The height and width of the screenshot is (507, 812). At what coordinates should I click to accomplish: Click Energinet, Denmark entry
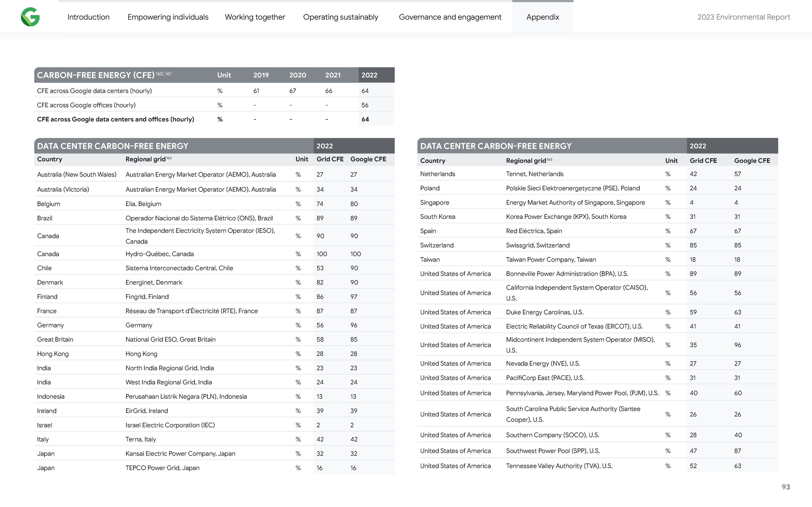point(154,282)
